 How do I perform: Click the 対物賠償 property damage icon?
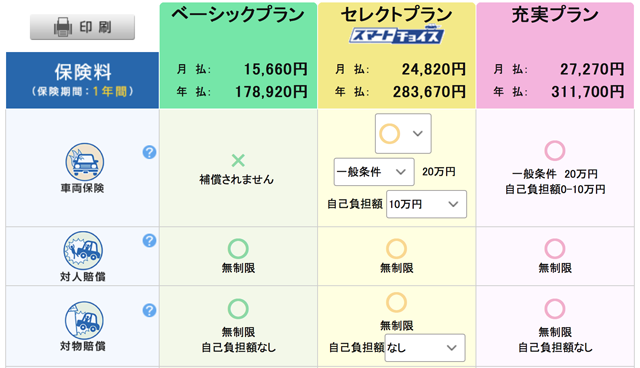[x=84, y=320]
